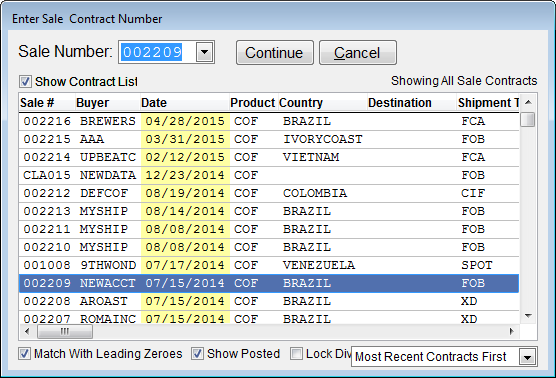Click the vertical scrollbar thumb
The width and height of the screenshot is (556, 378).
pyautogui.click(x=528, y=119)
